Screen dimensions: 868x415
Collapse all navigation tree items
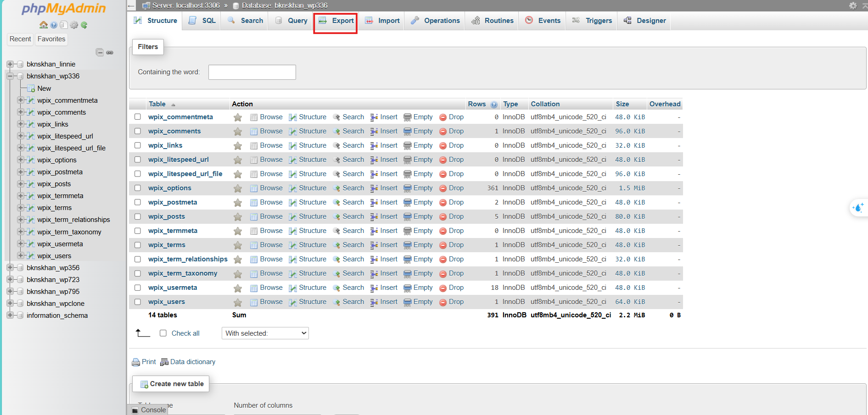(x=100, y=52)
